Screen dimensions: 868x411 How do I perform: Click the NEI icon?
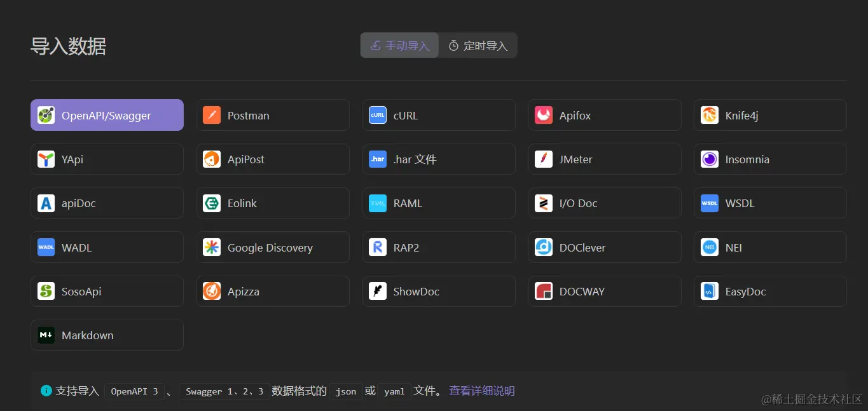(x=710, y=247)
